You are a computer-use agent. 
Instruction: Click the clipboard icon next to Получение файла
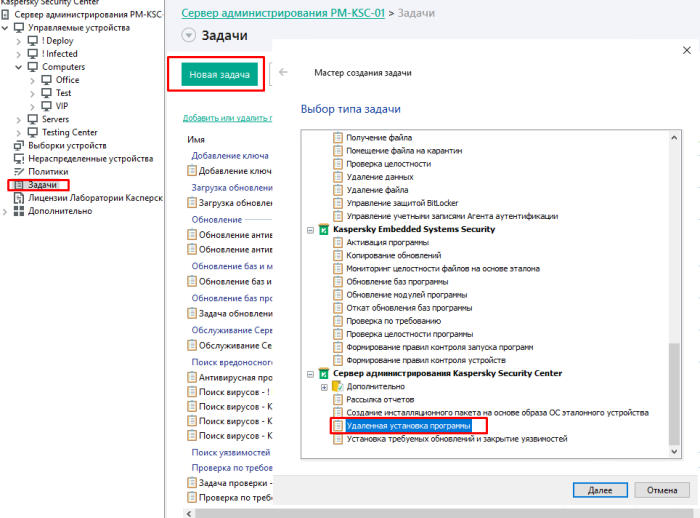click(338, 138)
